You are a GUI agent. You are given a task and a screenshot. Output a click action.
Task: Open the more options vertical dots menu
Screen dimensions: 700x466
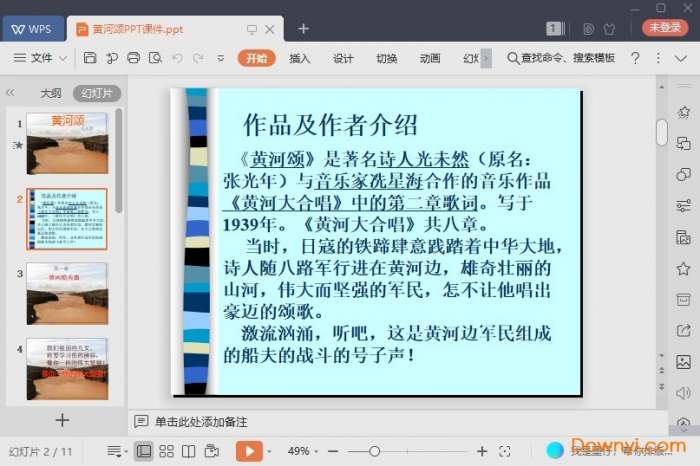coord(658,58)
